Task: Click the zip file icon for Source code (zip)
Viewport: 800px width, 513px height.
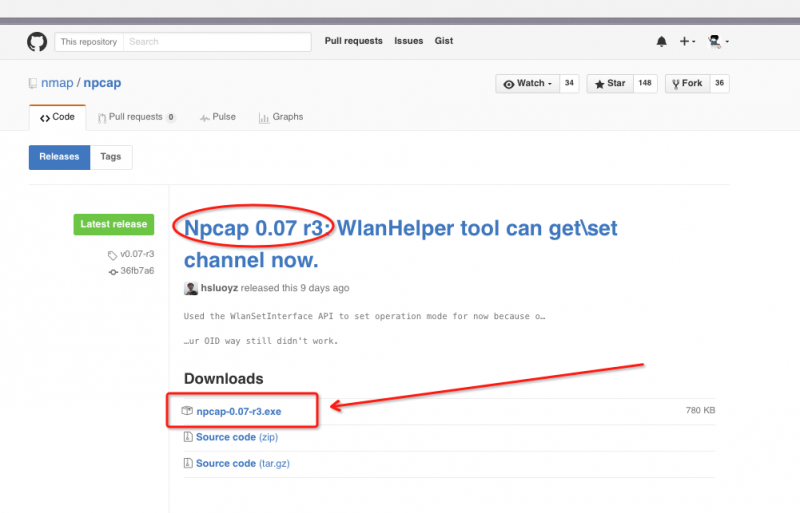Action: (188, 437)
